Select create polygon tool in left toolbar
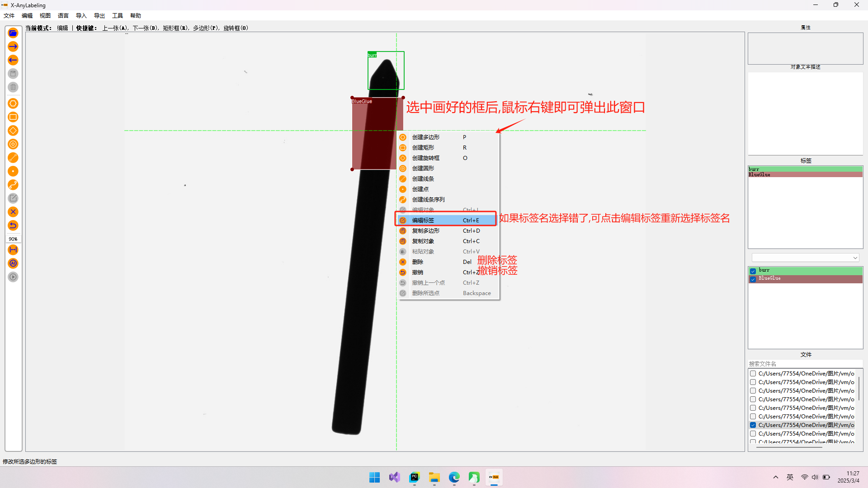The height and width of the screenshot is (488, 868). 13,103
